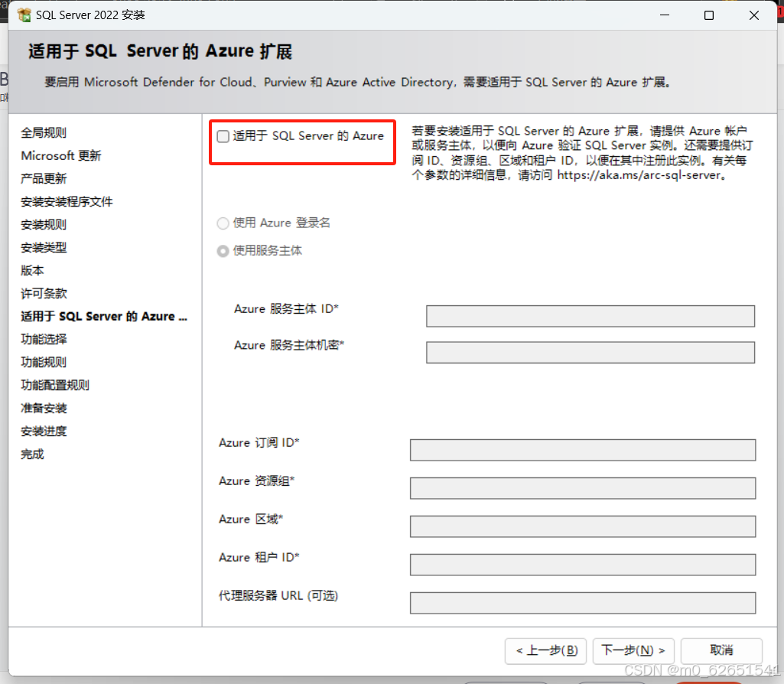This screenshot has width=784, height=684.
Task: Select the 使用 Azure 登录名 radio button
Action: point(223,223)
